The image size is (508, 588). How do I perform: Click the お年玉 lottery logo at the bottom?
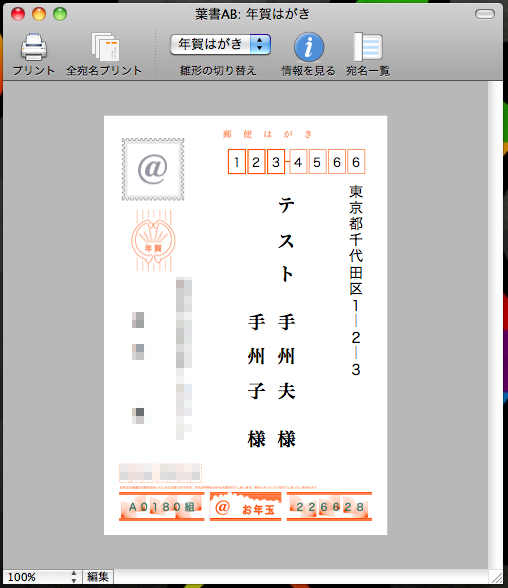[x=246, y=507]
